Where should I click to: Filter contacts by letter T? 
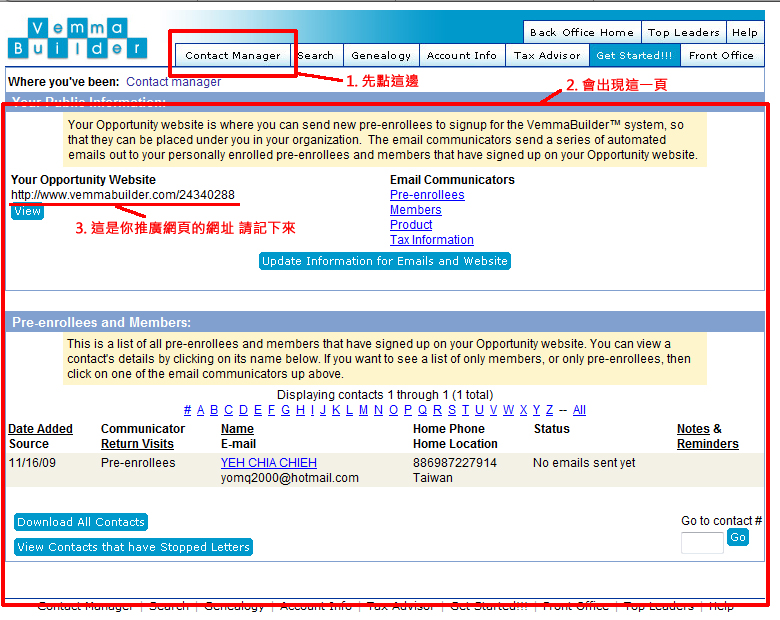coord(465,410)
